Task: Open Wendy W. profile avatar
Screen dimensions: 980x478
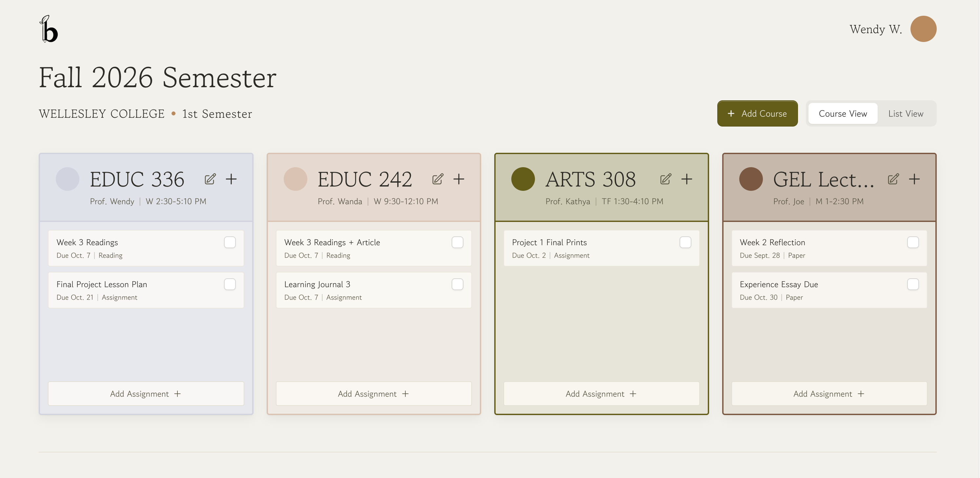Action: pyautogui.click(x=923, y=29)
